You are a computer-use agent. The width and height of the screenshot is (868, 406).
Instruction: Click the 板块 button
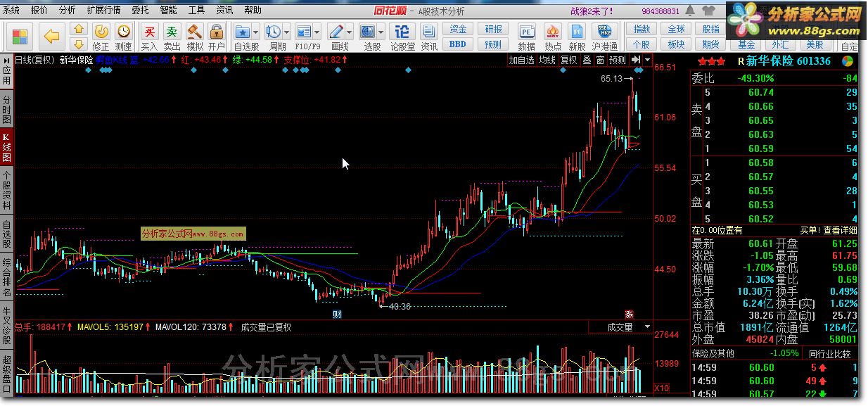click(x=676, y=44)
